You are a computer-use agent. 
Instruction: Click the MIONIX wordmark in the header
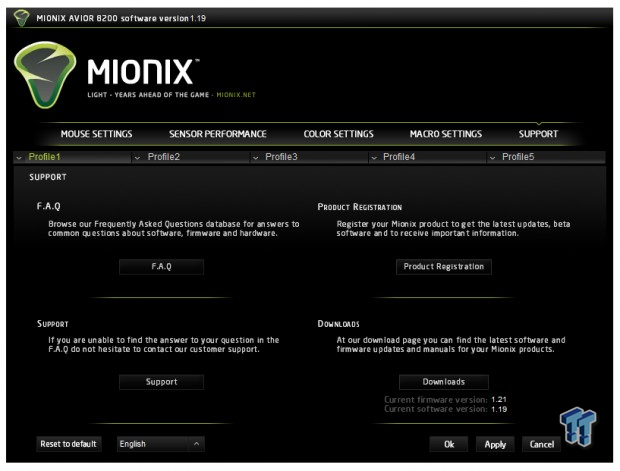[140, 72]
